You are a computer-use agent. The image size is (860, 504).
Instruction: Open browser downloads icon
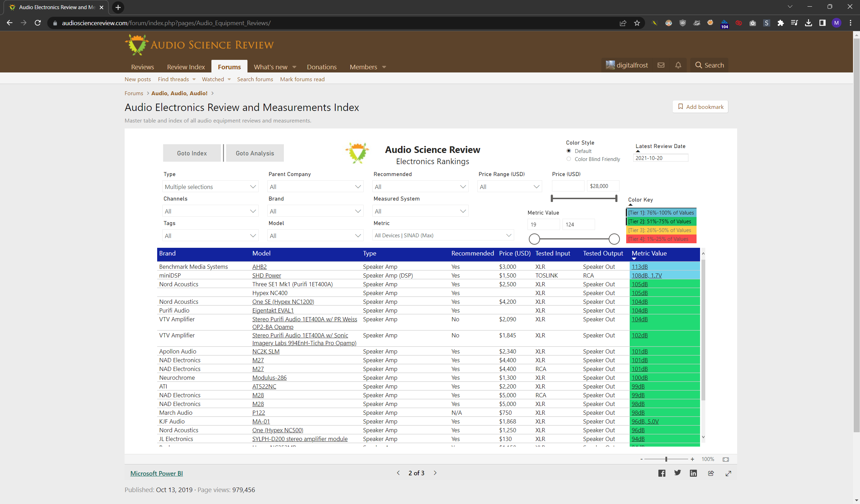(809, 23)
